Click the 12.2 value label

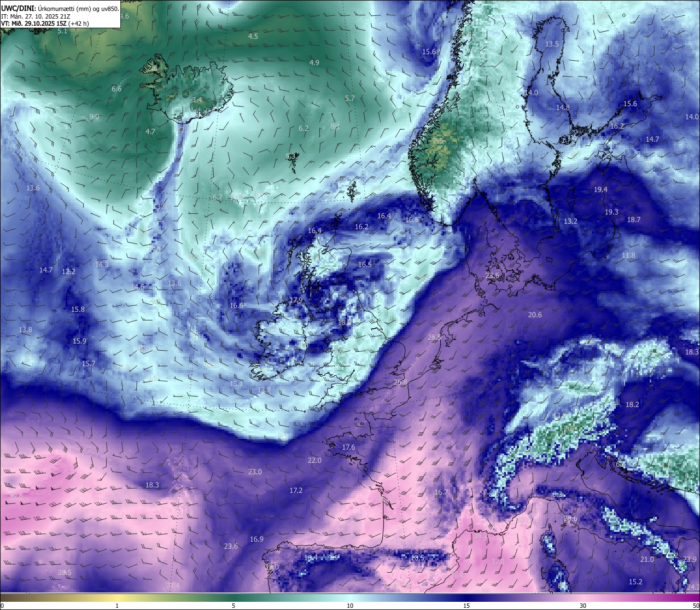point(69,271)
